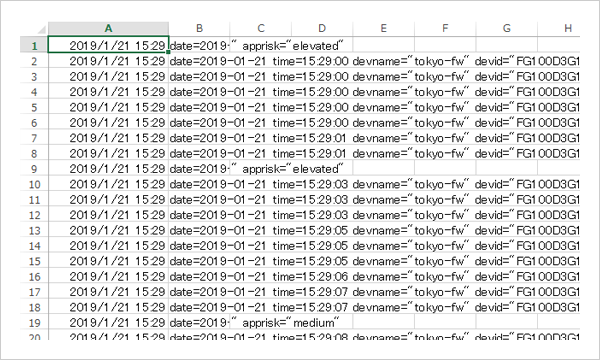
Task: Select column G header
Action: click(x=507, y=28)
